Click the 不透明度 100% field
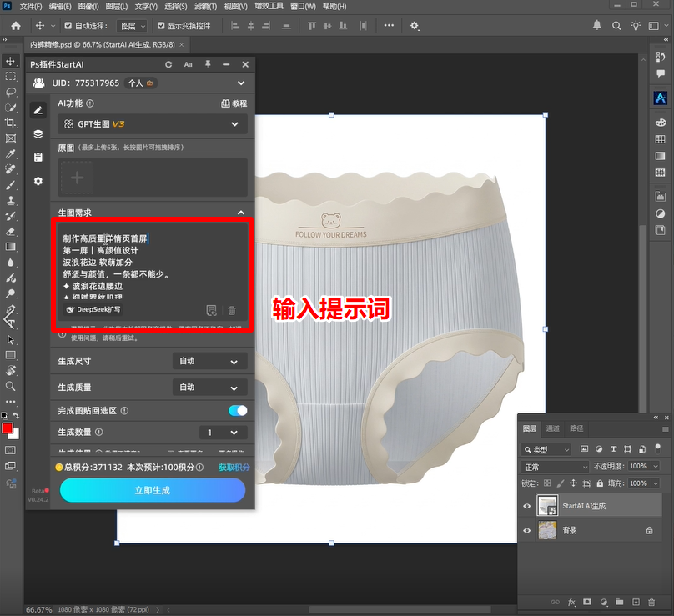Image resolution: width=674 pixels, height=616 pixels. pos(638,466)
